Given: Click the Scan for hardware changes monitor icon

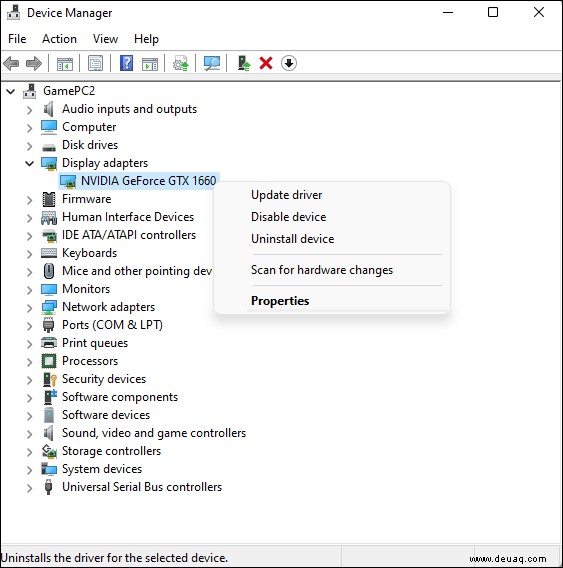Looking at the screenshot, I should (212, 63).
